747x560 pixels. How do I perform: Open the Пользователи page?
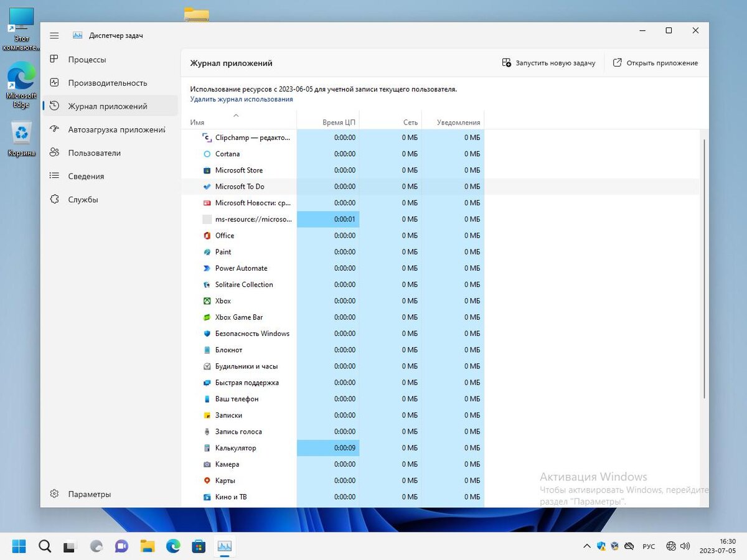click(110, 153)
